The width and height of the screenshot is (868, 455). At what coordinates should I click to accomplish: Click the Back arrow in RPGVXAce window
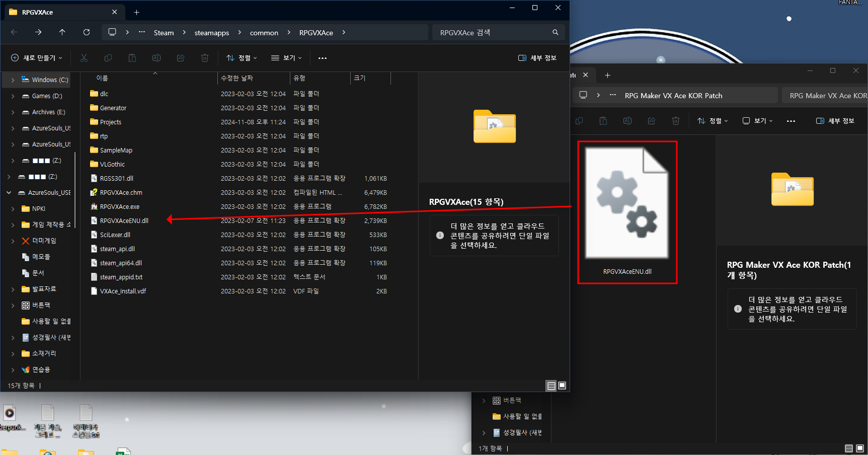[14, 32]
